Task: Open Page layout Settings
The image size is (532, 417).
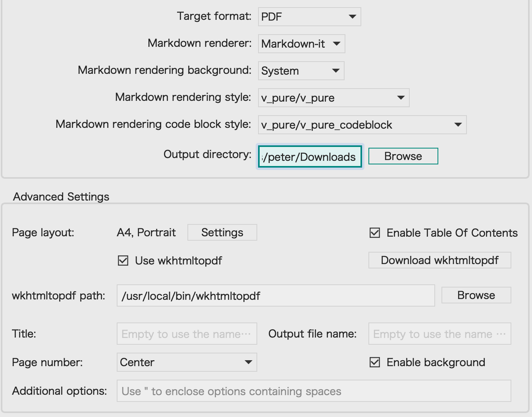Action: point(222,232)
